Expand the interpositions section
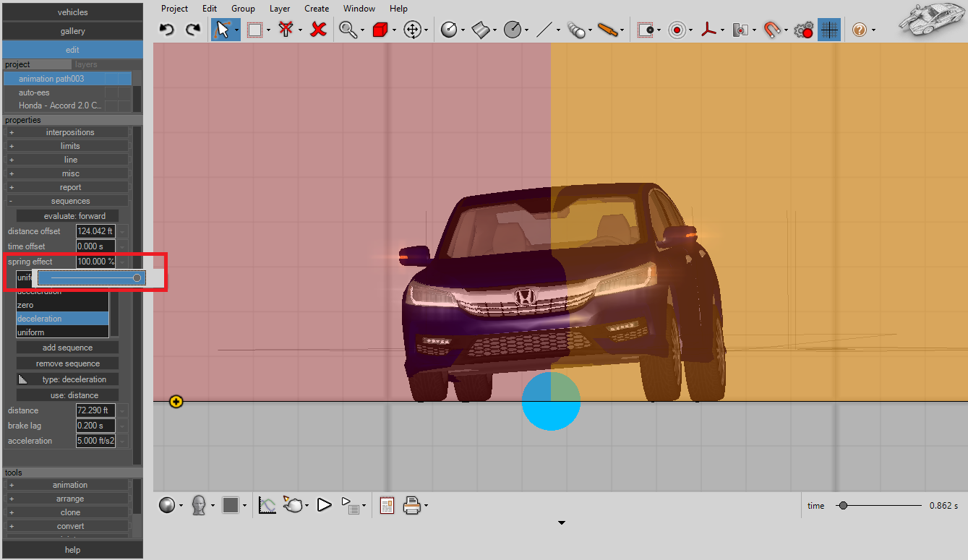 (x=67, y=132)
